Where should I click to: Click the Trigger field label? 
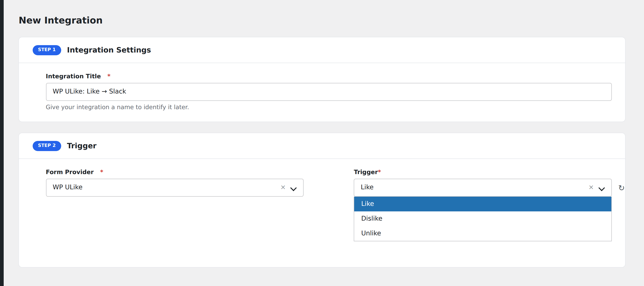[x=365, y=172]
